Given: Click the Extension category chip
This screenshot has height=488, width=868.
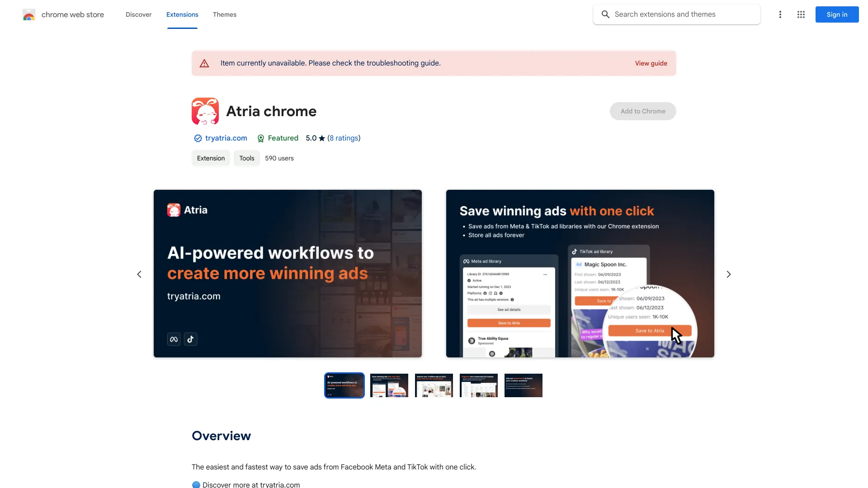Looking at the screenshot, I should click(x=211, y=158).
